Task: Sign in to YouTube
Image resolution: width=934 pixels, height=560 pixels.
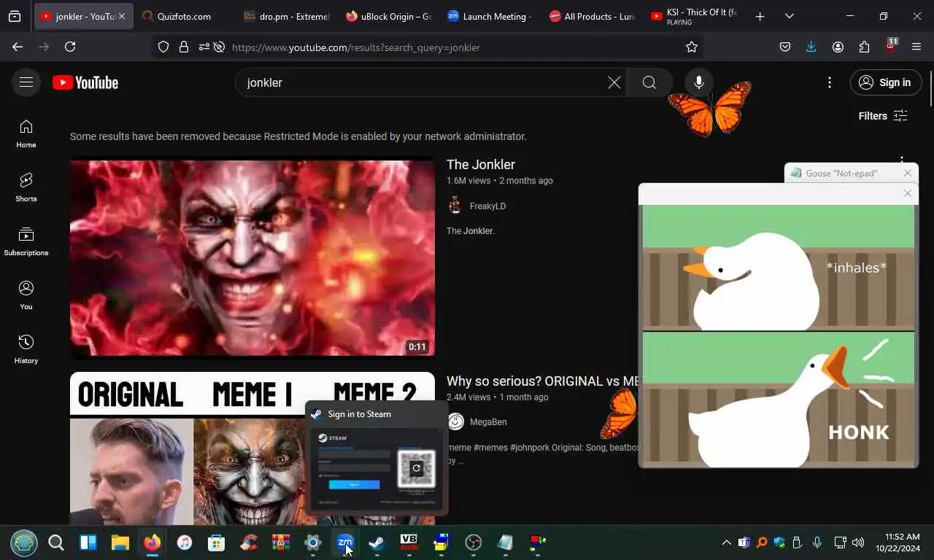Action: point(887,82)
